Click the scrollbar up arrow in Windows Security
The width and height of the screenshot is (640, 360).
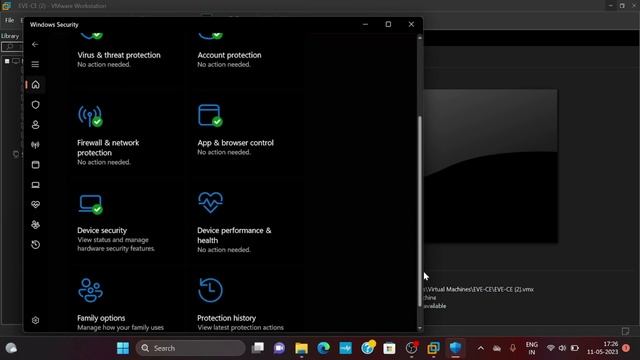coord(420,38)
